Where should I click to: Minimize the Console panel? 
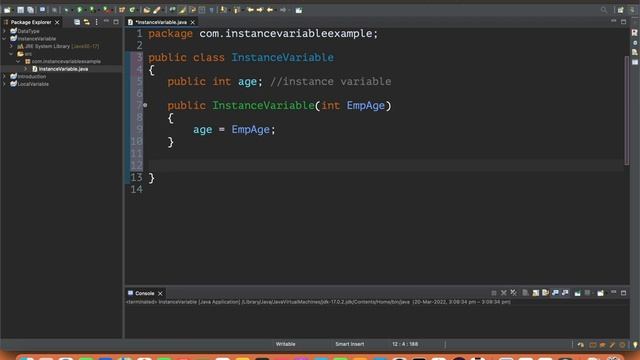613,293
